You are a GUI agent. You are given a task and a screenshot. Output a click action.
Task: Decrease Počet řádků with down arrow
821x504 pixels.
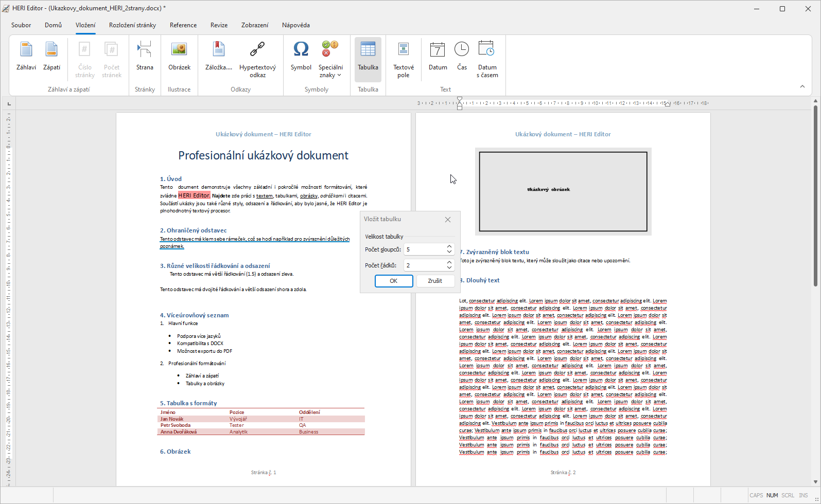[449, 268]
